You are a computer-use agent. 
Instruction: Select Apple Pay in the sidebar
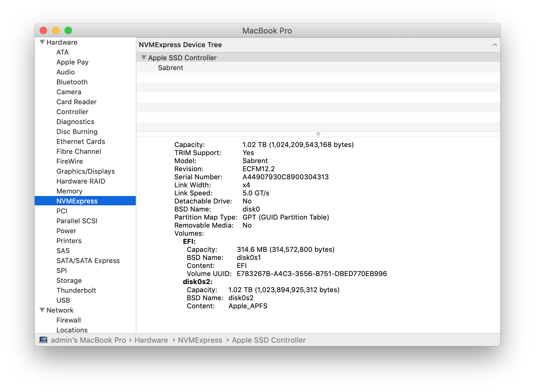point(72,62)
